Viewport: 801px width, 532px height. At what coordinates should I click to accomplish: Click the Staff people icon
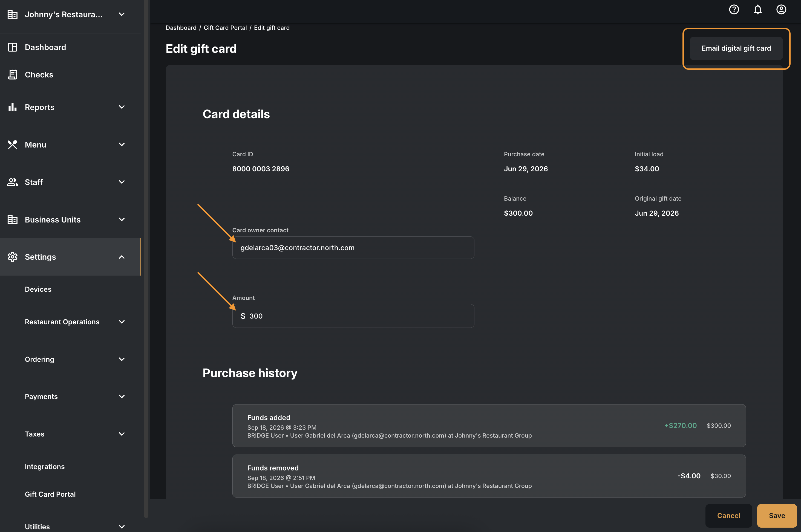click(x=13, y=182)
